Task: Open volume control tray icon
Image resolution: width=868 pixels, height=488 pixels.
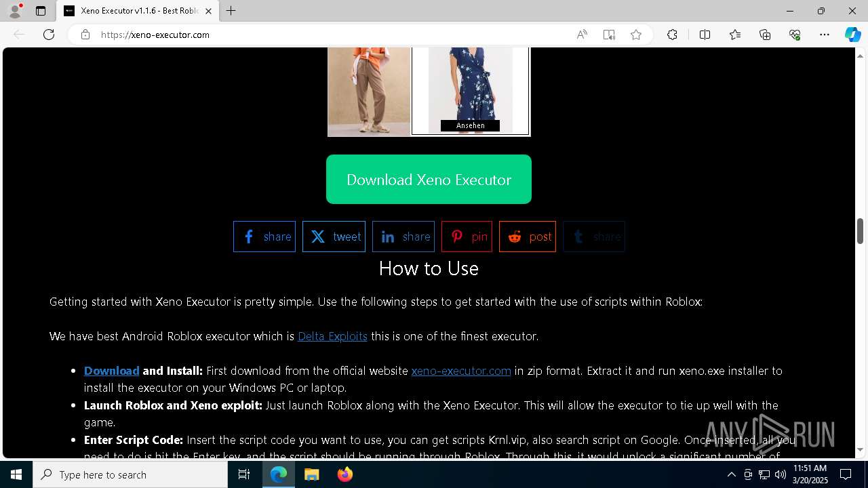Action: pos(780,474)
